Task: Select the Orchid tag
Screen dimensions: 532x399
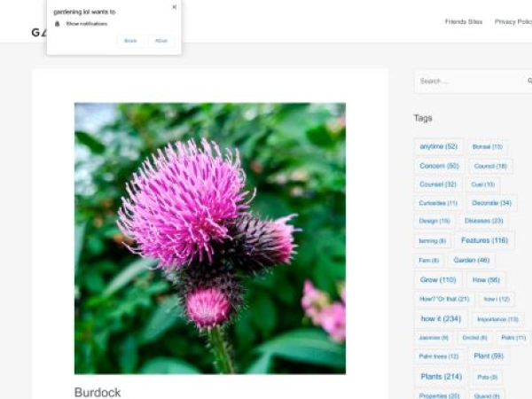Action: pyautogui.click(x=474, y=338)
